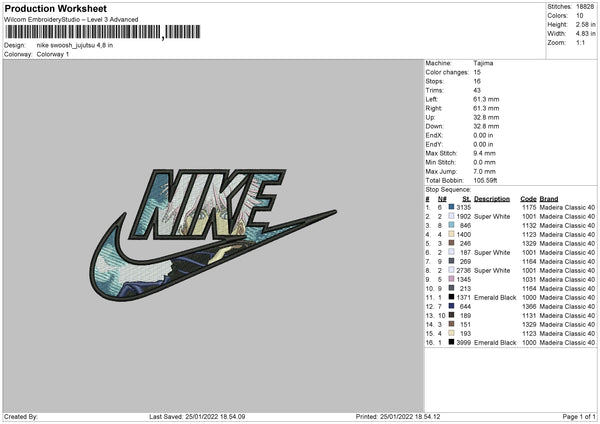
Task: Click the Width value 4.83 in
Action: point(585,34)
